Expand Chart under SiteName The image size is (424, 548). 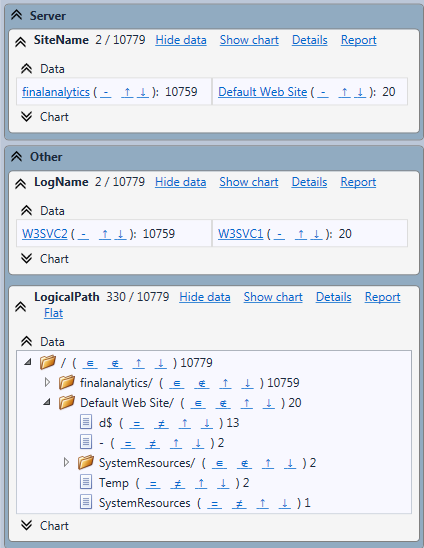point(26,116)
